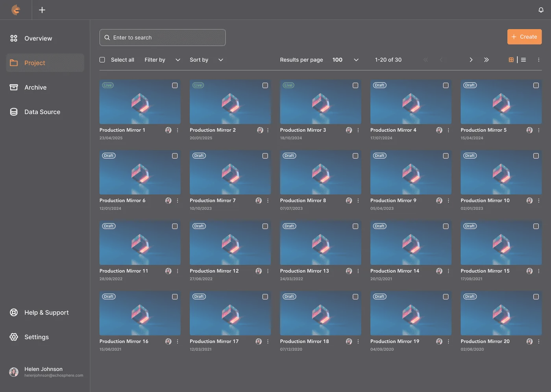Select Production Mirror 1 checkbox
551x392 pixels.
pyautogui.click(x=175, y=85)
